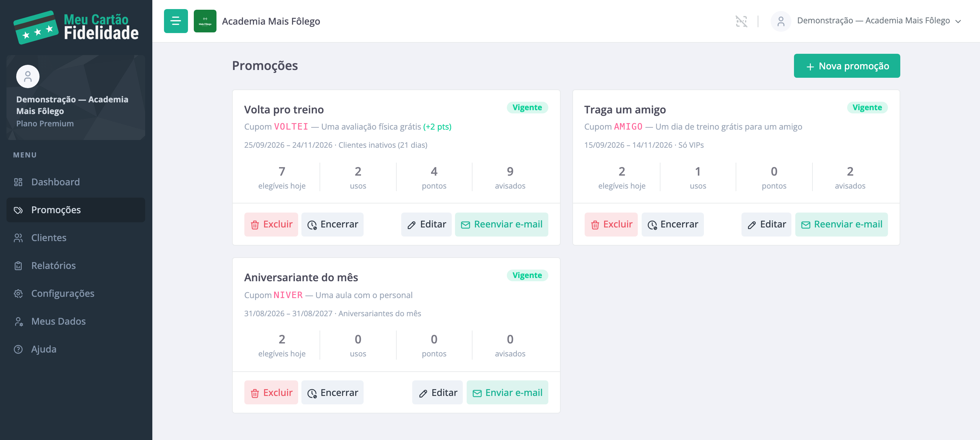
Task: Click the header user avatar icon
Action: click(x=781, y=21)
